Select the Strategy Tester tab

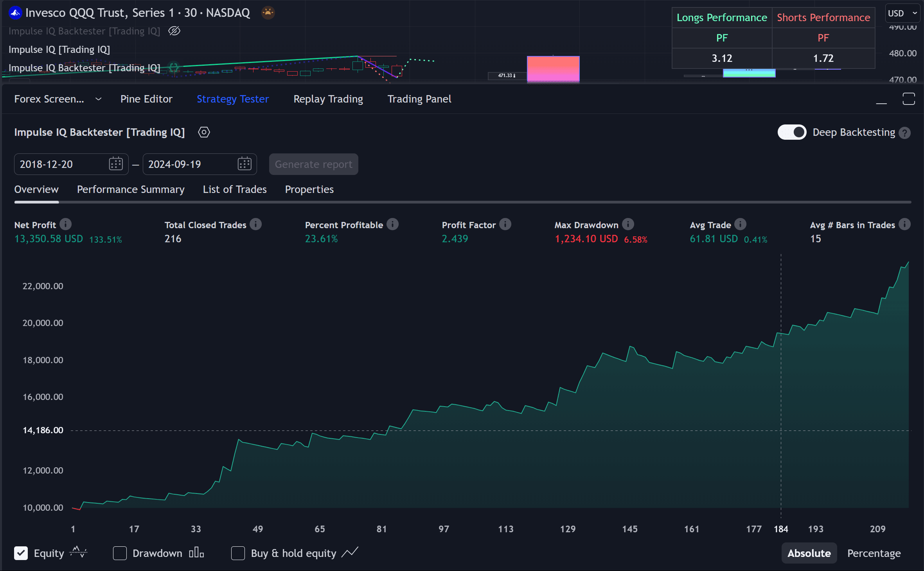pyautogui.click(x=233, y=99)
